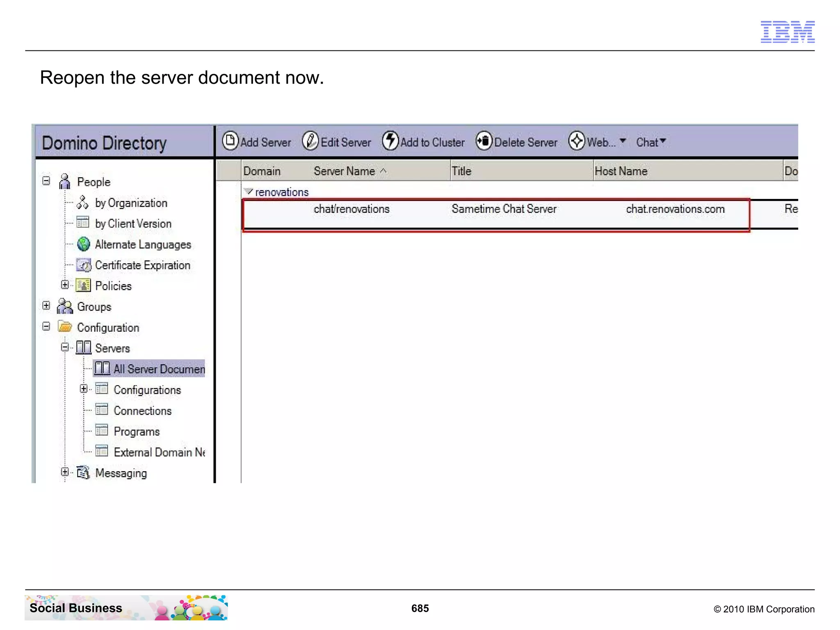This screenshot has height=630, width=840.
Task: Select the Configuration tree label
Action: [x=108, y=328]
